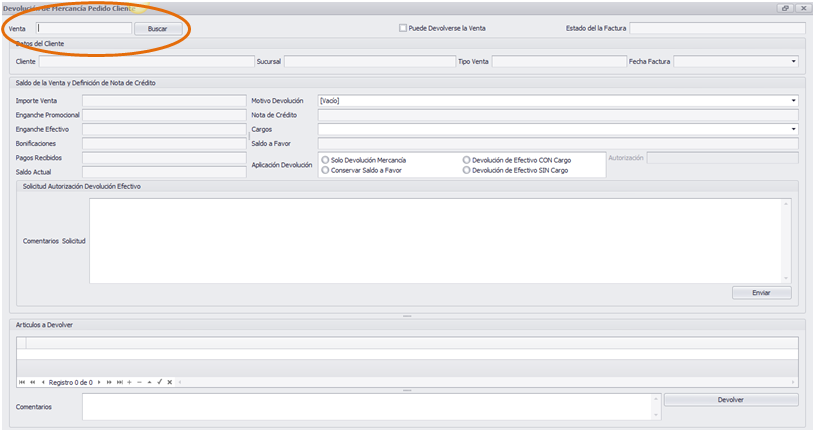814x431 pixels.
Task: Add a new record with plus icon
Action: pyautogui.click(x=129, y=382)
